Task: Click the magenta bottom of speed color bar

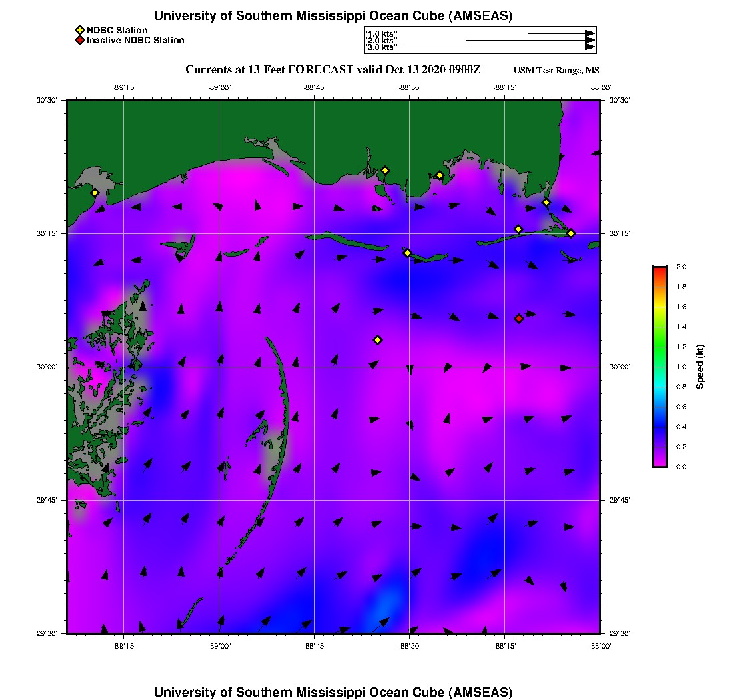Action: (659, 463)
